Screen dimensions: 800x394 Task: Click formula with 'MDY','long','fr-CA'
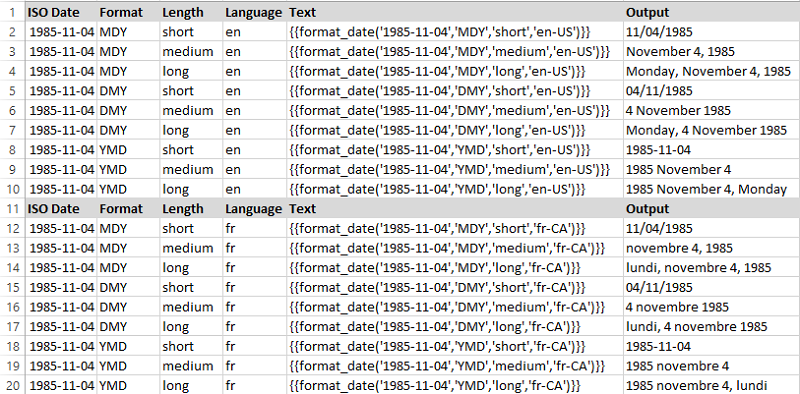(x=455, y=267)
